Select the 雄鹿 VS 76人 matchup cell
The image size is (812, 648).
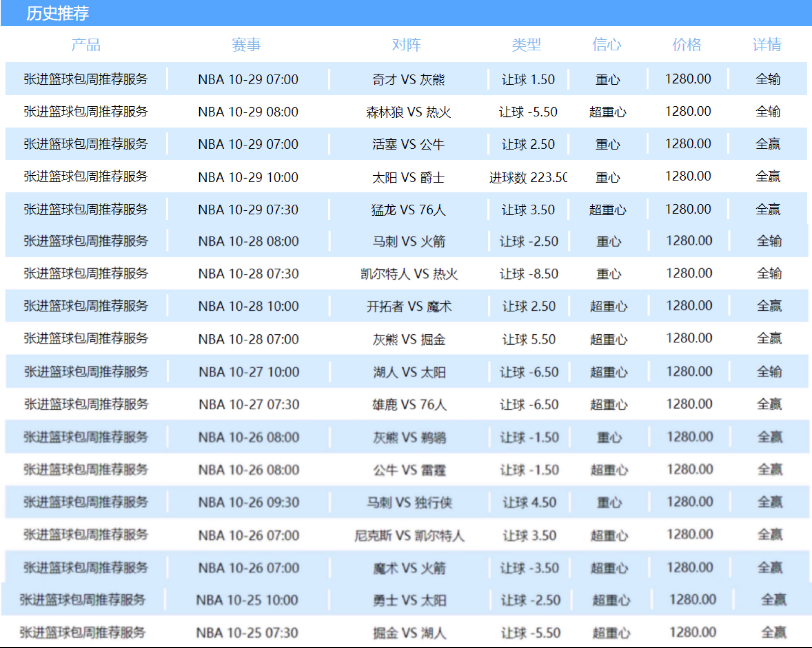point(409,404)
